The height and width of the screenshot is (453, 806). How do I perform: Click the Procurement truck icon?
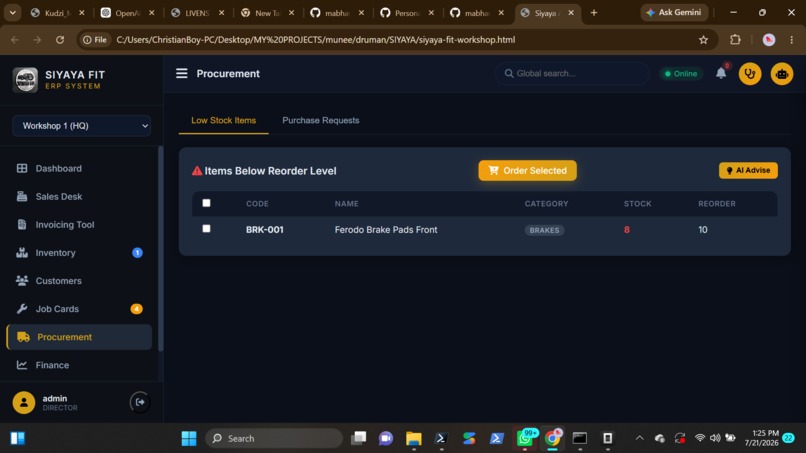[x=23, y=337]
